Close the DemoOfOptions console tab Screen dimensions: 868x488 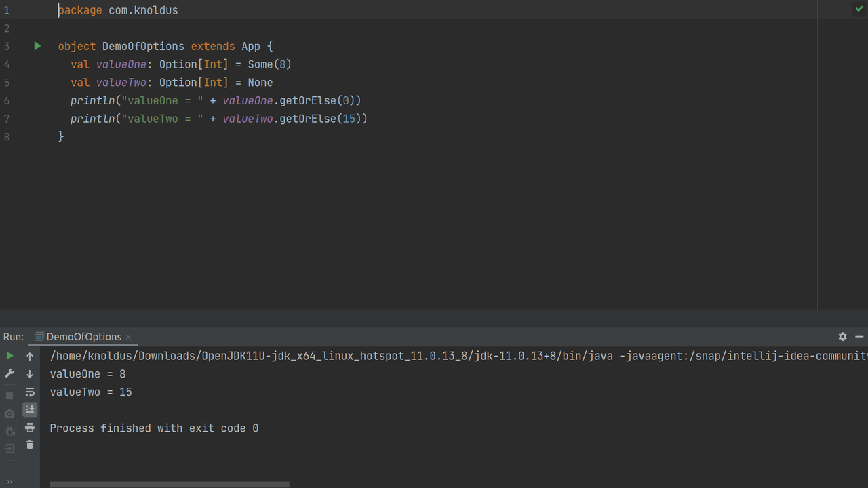pos(128,336)
